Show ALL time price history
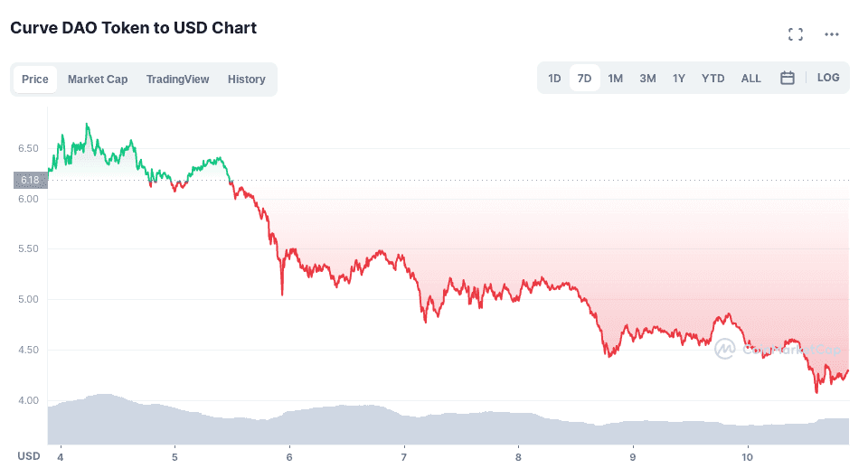This screenshot has width=868, height=468. coord(751,79)
